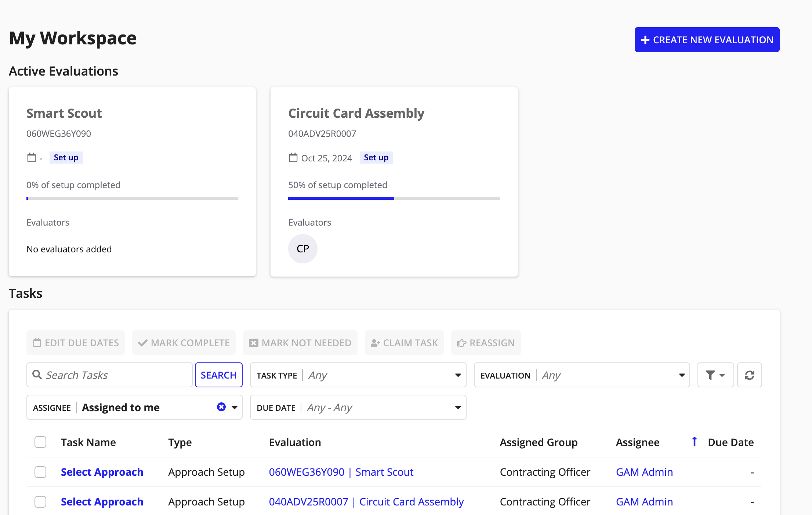Select all tasks with header checkbox

(x=40, y=442)
